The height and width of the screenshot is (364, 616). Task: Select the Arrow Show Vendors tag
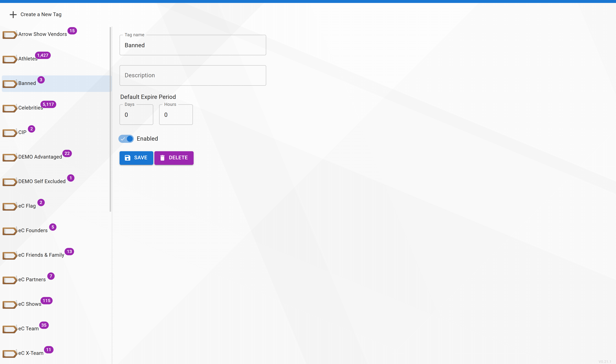43,34
